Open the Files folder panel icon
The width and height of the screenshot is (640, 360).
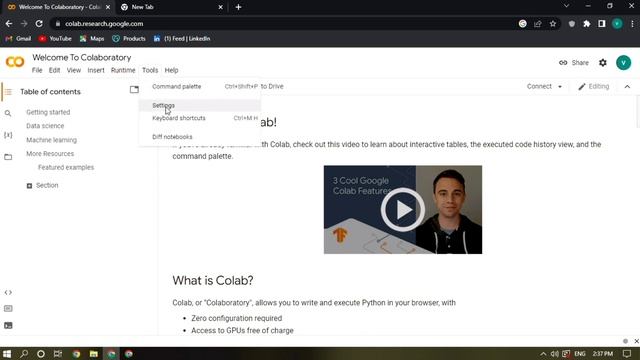(x=8, y=157)
